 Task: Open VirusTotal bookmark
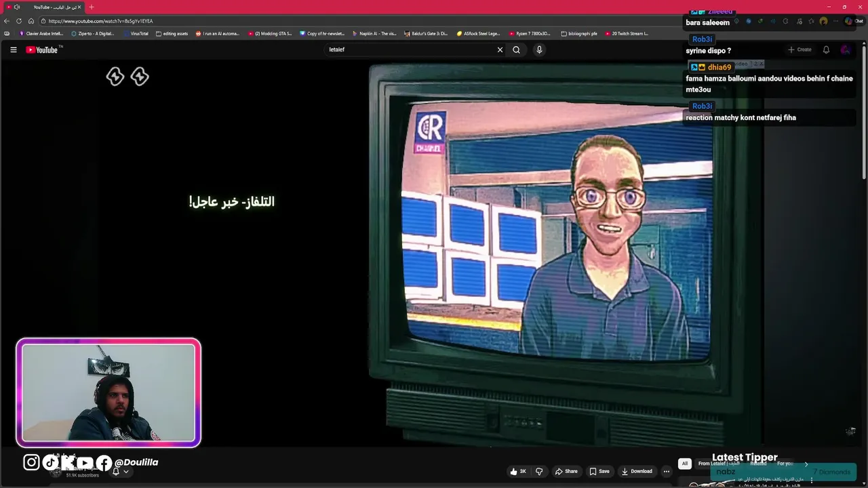click(x=136, y=33)
